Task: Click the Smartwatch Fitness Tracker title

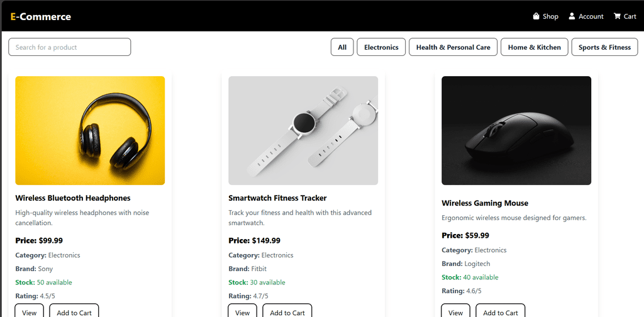Action: 277,198
